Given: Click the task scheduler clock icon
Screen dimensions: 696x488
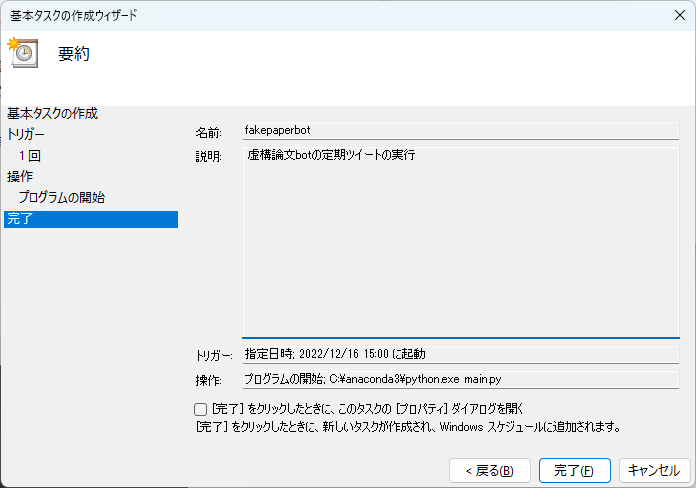Looking at the screenshot, I should [x=23, y=53].
